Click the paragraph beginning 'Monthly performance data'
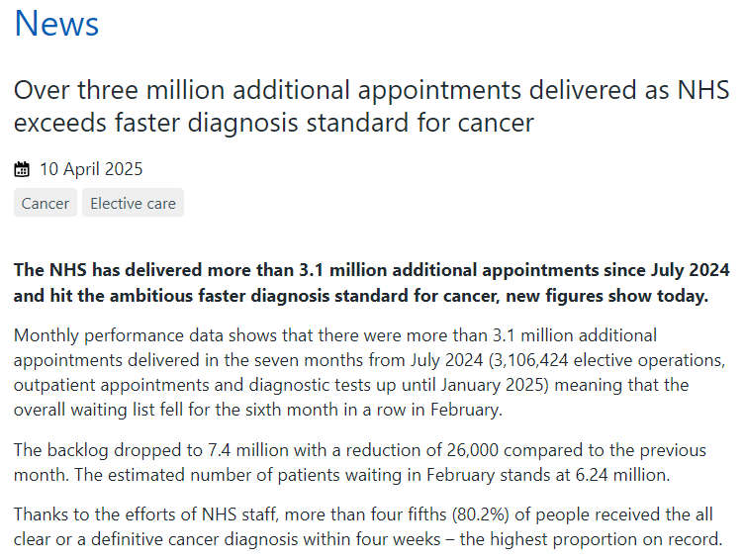The height and width of the screenshot is (560, 745). point(370,372)
